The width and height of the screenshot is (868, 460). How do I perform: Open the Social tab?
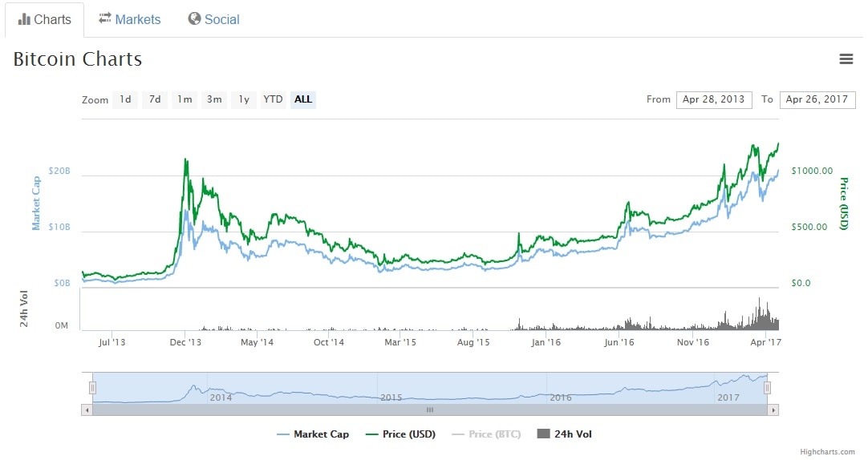[213, 19]
